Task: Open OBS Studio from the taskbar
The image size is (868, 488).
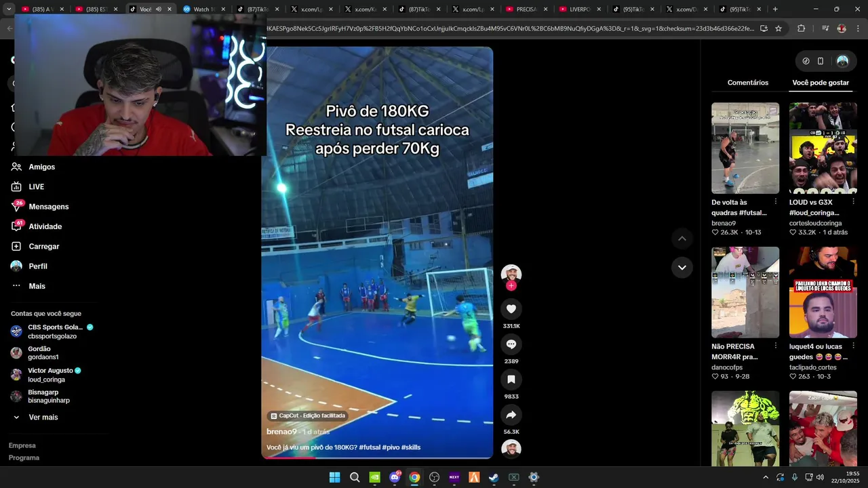Action: [x=435, y=477]
